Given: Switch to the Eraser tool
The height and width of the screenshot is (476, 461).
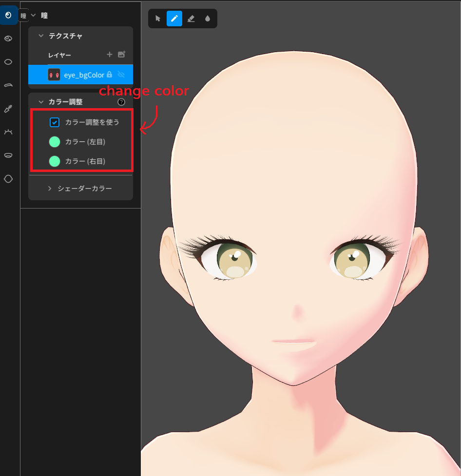Looking at the screenshot, I should tap(191, 18).
